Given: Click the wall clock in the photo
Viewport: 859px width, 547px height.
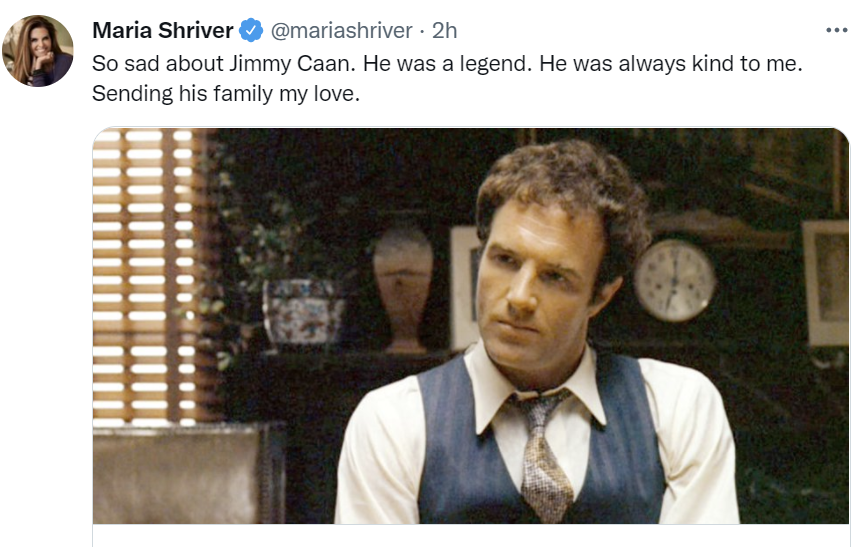Looking at the screenshot, I should point(675,281).
